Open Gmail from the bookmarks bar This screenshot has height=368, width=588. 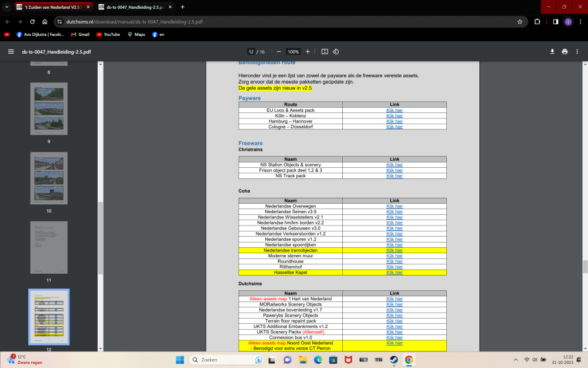tap(79, 34)
